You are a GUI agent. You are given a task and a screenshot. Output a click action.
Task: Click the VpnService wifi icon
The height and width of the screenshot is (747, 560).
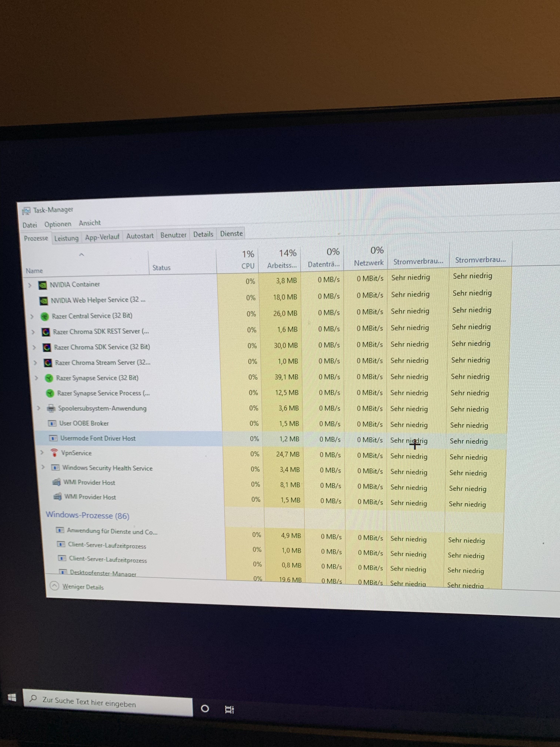(x=54, y=453)
